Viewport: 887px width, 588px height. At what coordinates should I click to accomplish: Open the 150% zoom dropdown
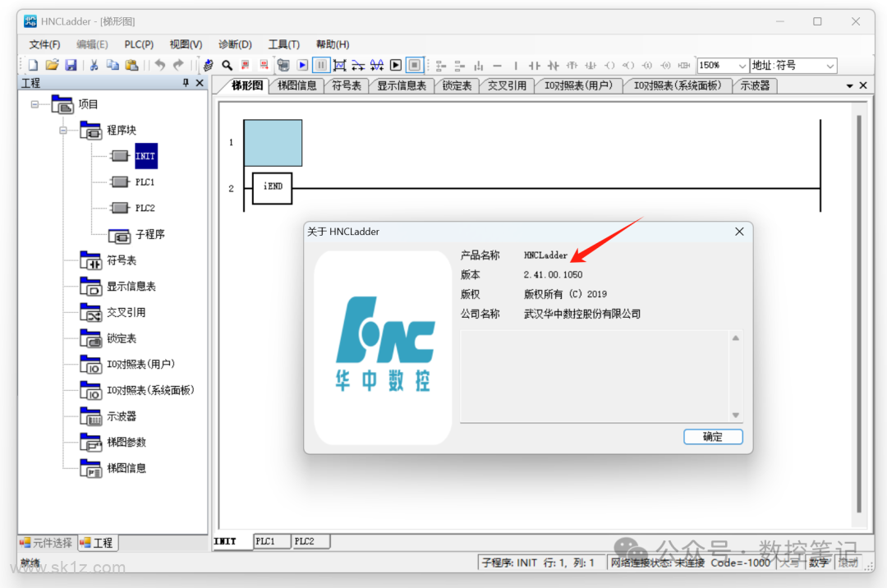point(742,66)
